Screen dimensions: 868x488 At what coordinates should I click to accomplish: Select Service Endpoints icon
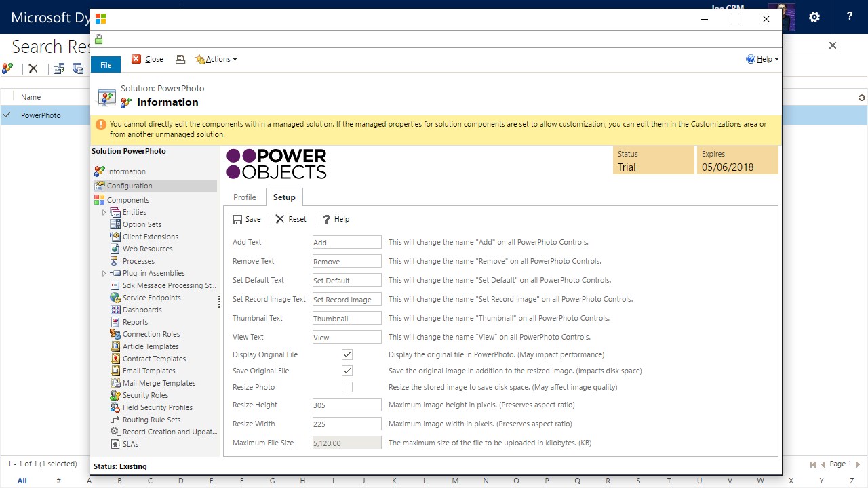click(115, 298)
